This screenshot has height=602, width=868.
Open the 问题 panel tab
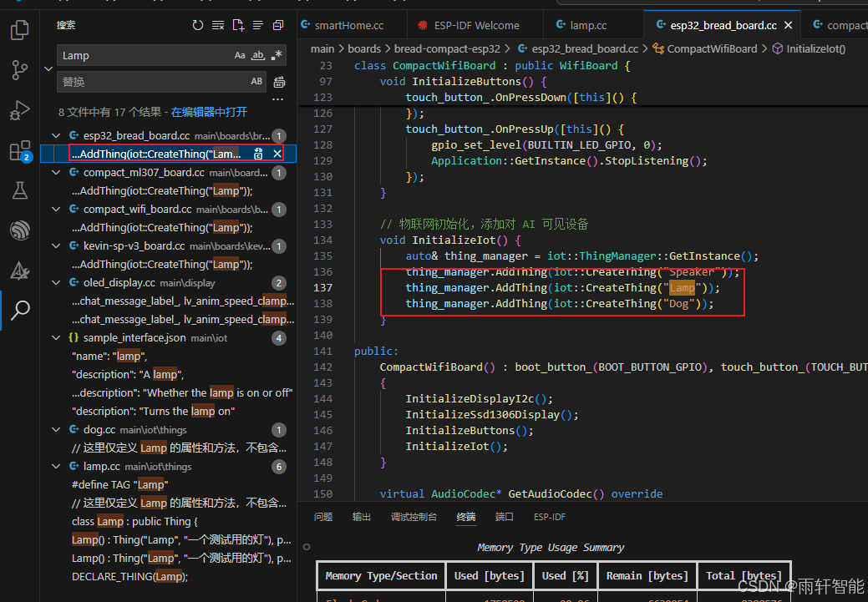point(323,517)
